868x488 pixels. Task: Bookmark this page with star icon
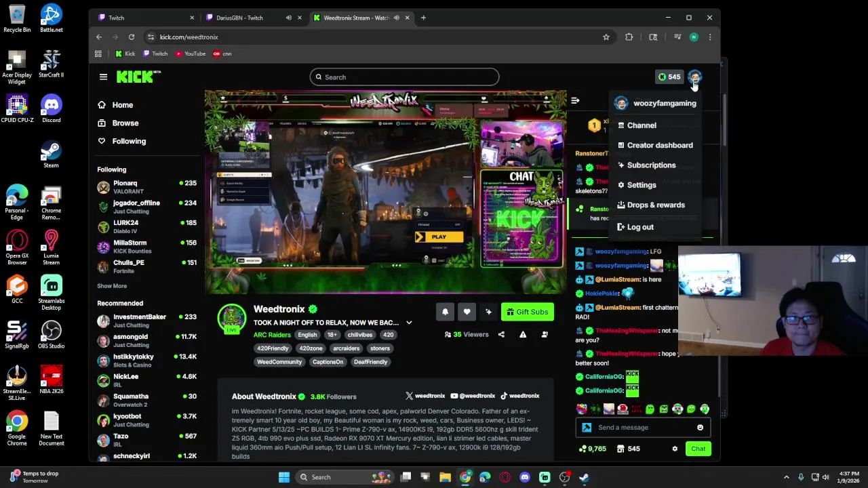[x=606, y=37]
